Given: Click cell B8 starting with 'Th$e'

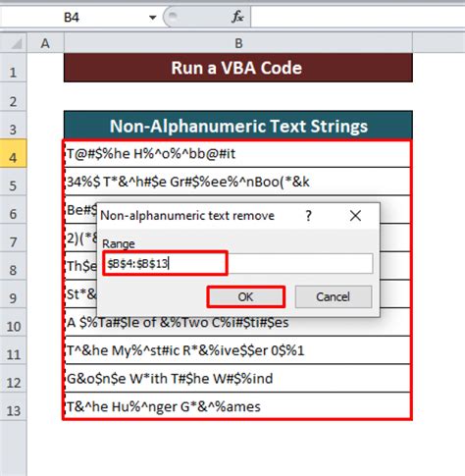Looking at the screenshot, I should pos(80,266).
